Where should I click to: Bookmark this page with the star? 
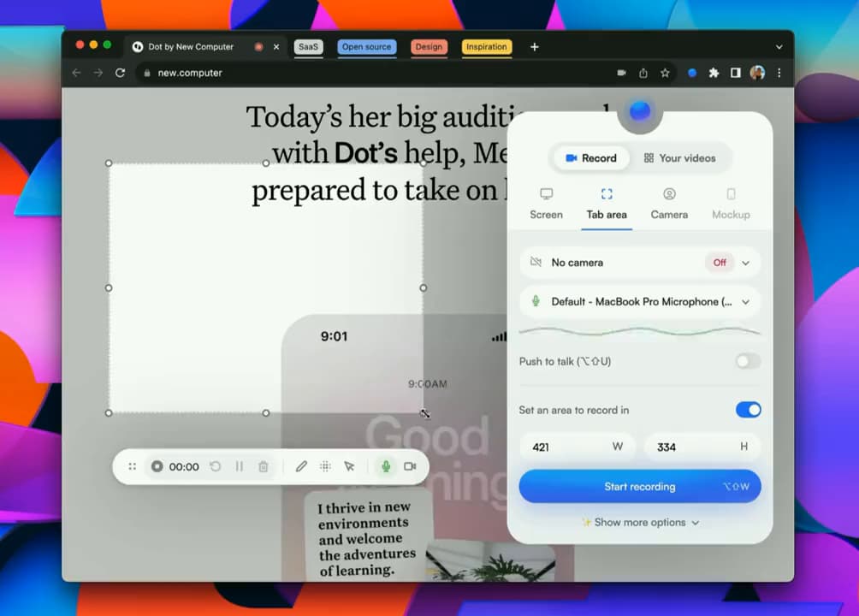tap(665, 73)
